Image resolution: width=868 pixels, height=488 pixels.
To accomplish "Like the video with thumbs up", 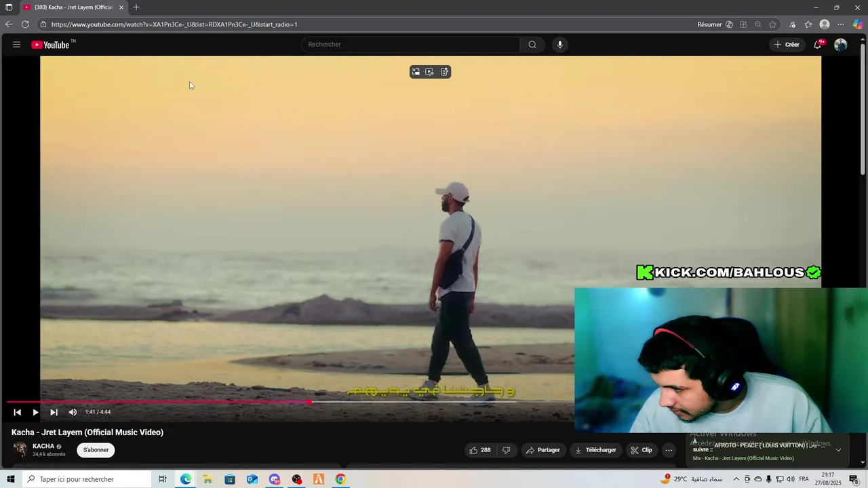I will (479, 450).
